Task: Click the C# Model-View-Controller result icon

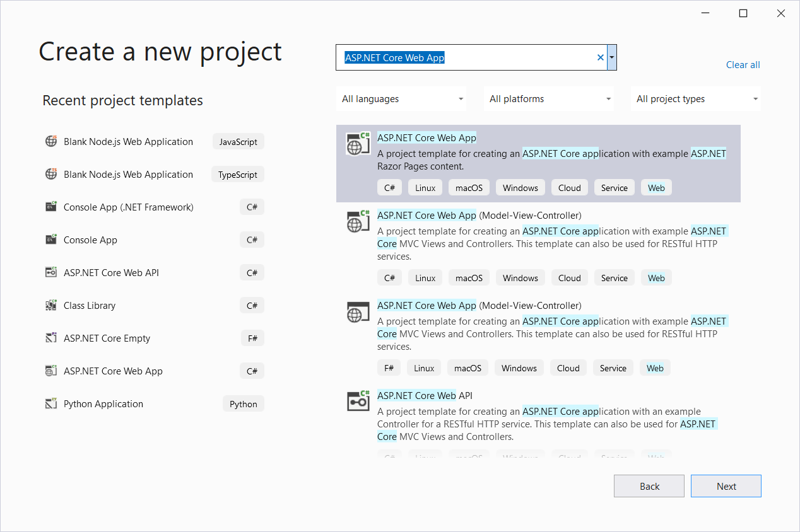Action: (358, 221)
